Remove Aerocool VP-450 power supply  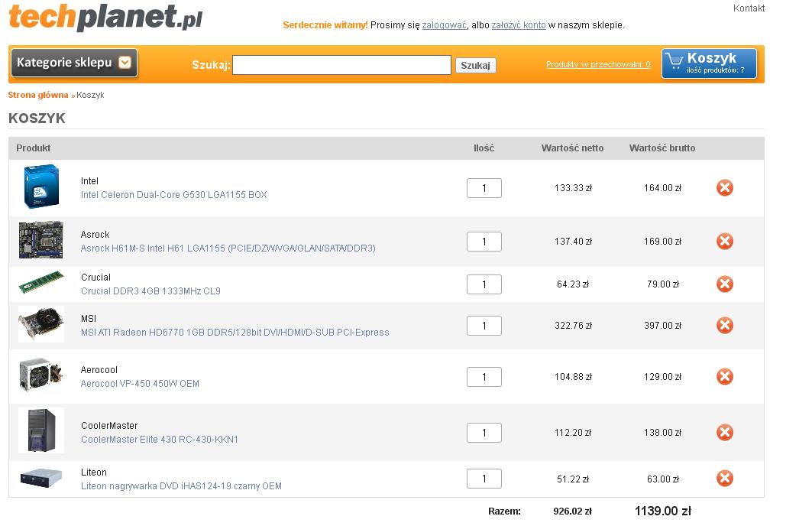point(724,377)
